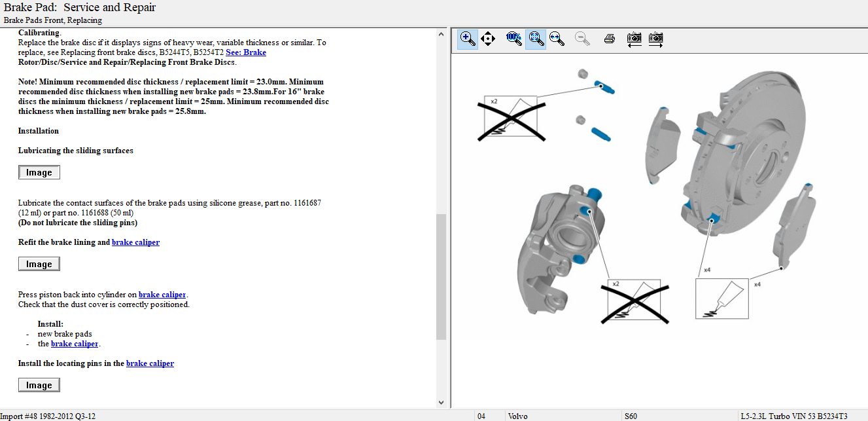Open Image button under Refit the brake lining
868x421 pixels.
(39, 264)
